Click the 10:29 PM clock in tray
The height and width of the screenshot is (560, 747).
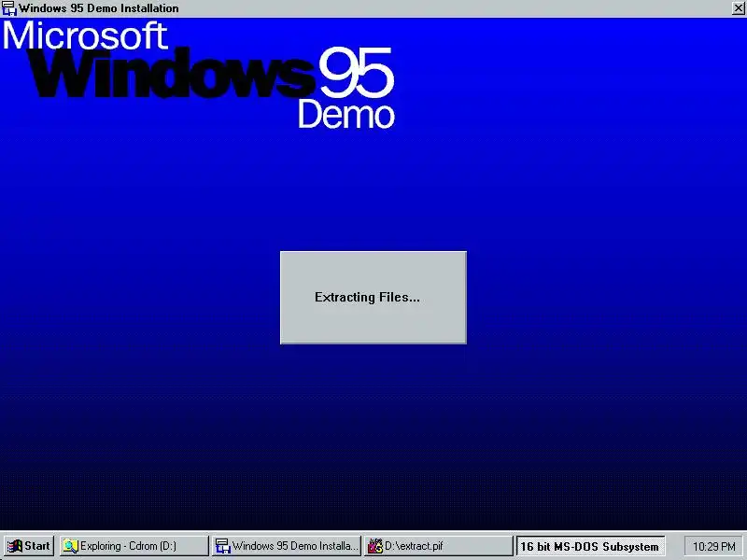713,546
